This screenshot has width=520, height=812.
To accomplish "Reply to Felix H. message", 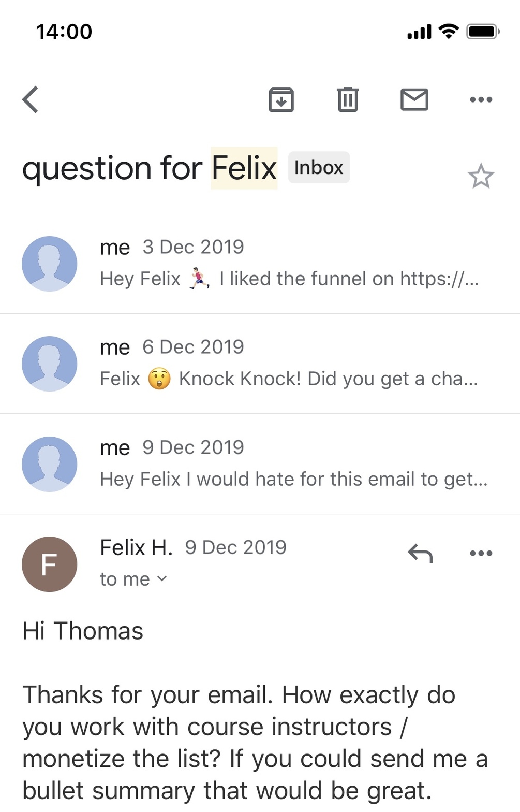I will [x=420, y=553].
